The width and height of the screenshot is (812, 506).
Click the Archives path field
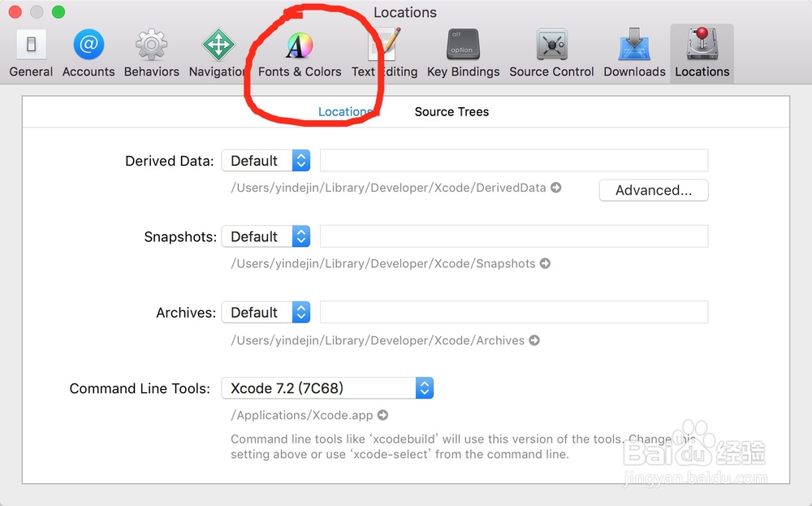[x=514, y=313]
